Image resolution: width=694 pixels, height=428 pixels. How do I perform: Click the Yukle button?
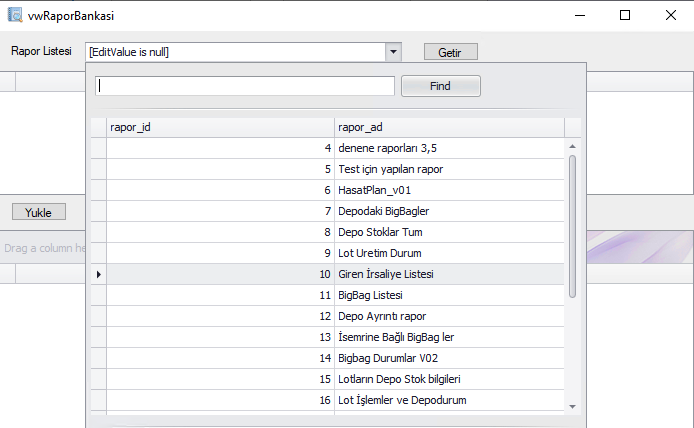(38, 212)
